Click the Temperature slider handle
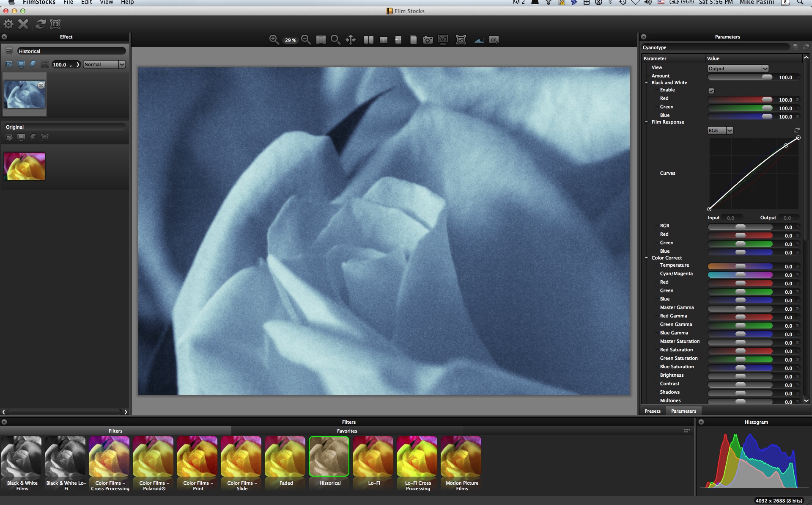The height and width of the screenshot is (505, 812). 740,266
